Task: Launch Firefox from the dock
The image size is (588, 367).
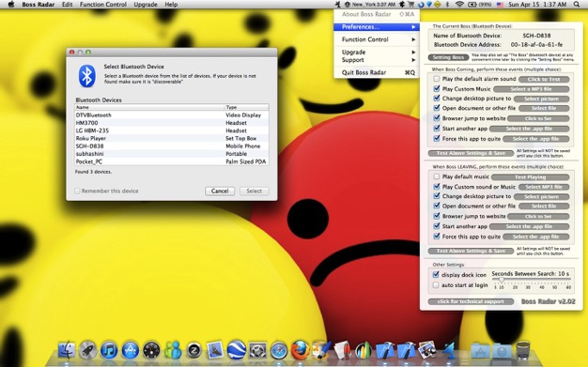Action: [x=300, y=350]
